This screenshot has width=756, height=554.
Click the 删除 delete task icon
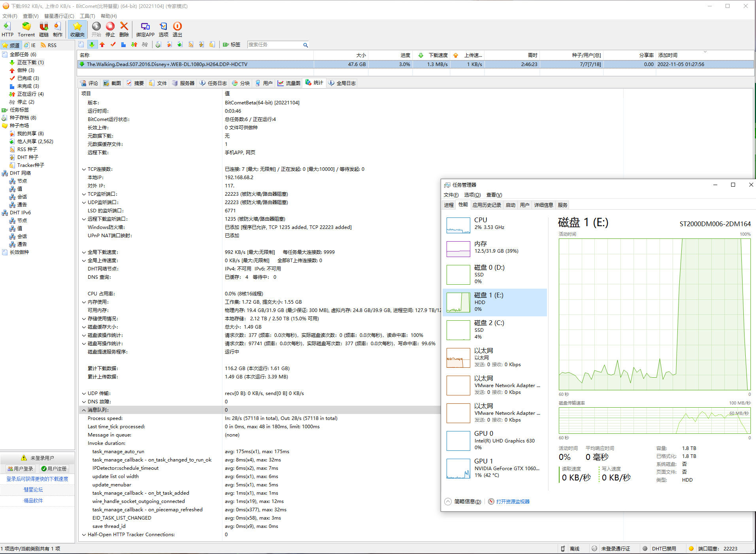(x=124, y=29)
